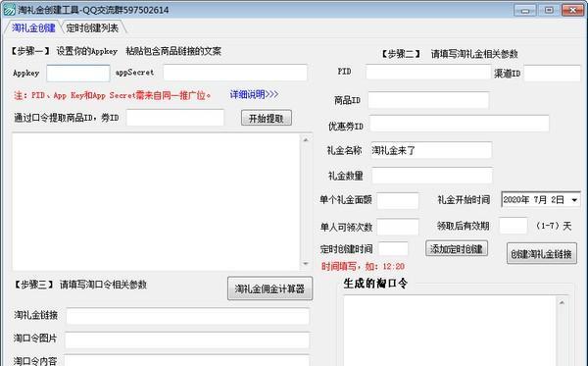Switch to the 淘礼金创建 tab
Image resolution: width=588 pixels, height=366 pixels.
33,27
